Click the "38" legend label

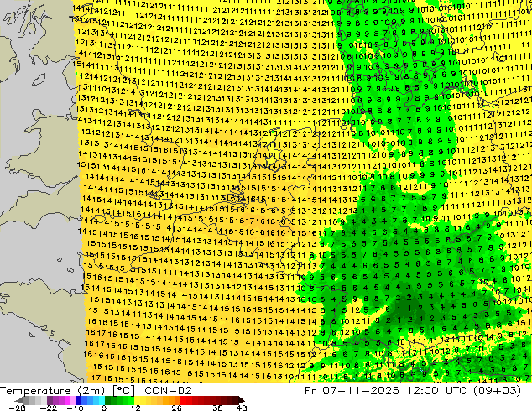pos(218,408)
